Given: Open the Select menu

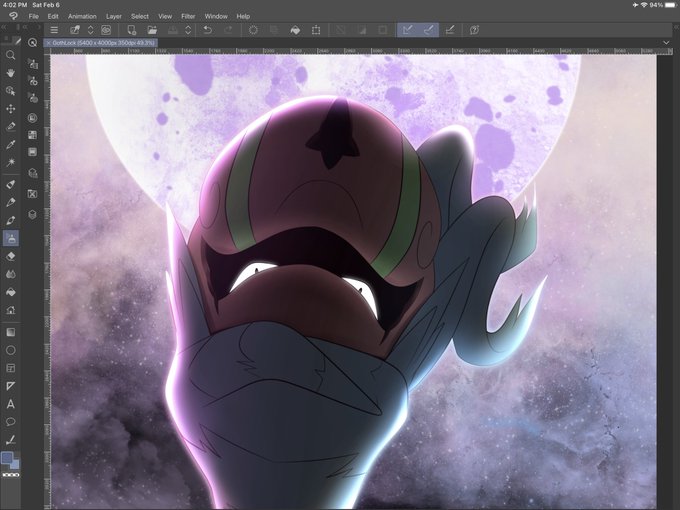Looking at the screenshot, I should [140, 16].
